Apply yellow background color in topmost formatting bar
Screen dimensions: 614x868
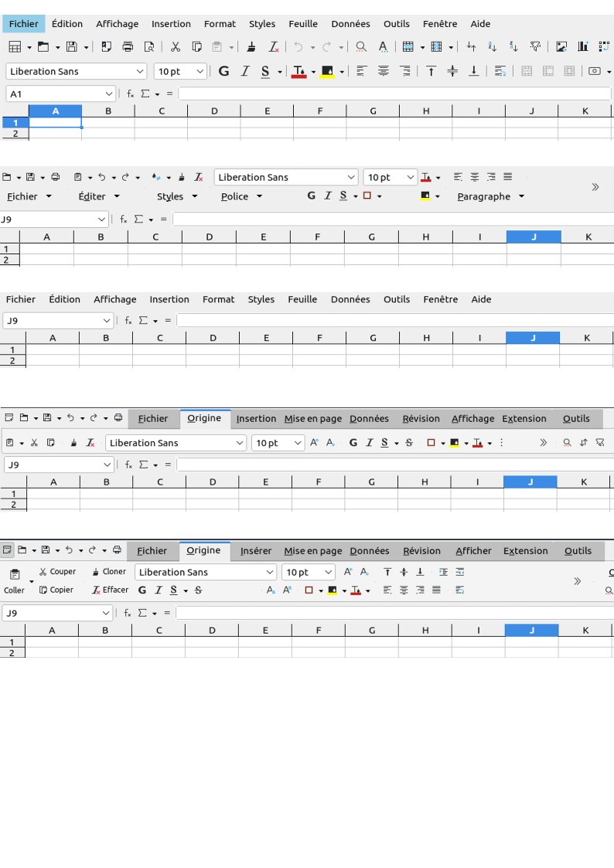[328, 71]
